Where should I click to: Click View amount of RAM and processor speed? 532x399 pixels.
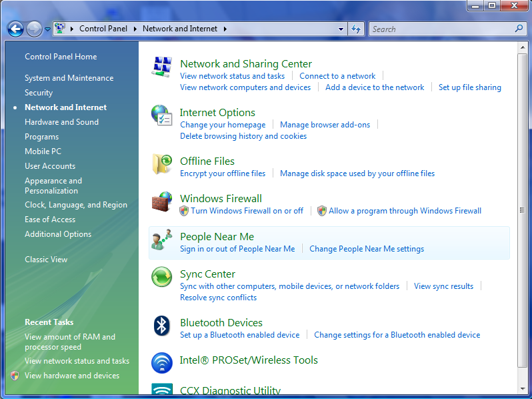(70, 342)
